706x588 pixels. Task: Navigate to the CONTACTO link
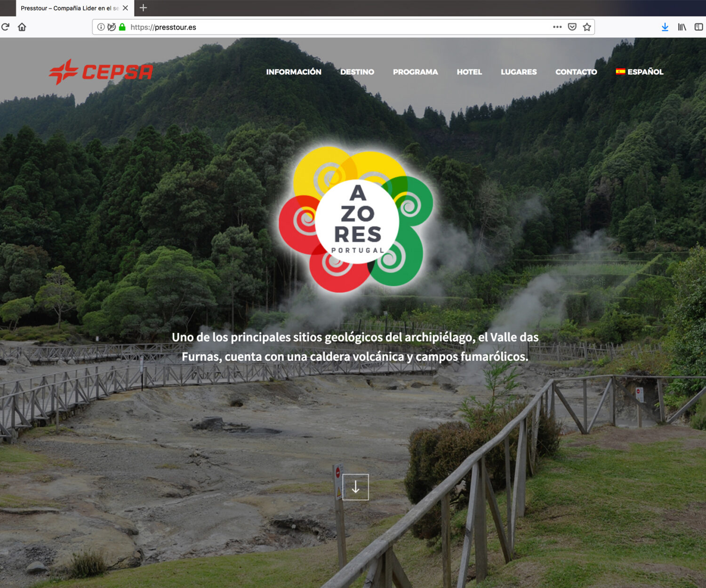tap(576, 72)
